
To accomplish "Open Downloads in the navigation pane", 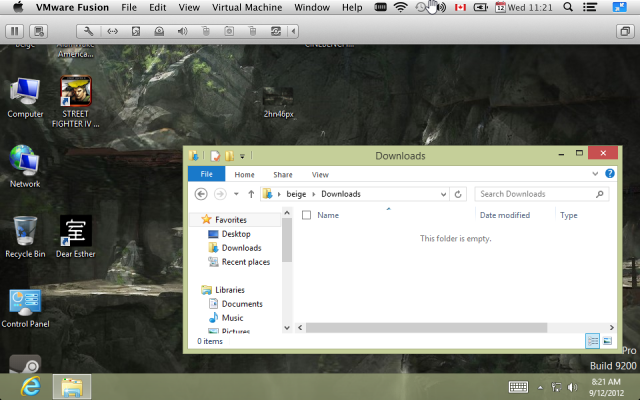I will (241, 248).
